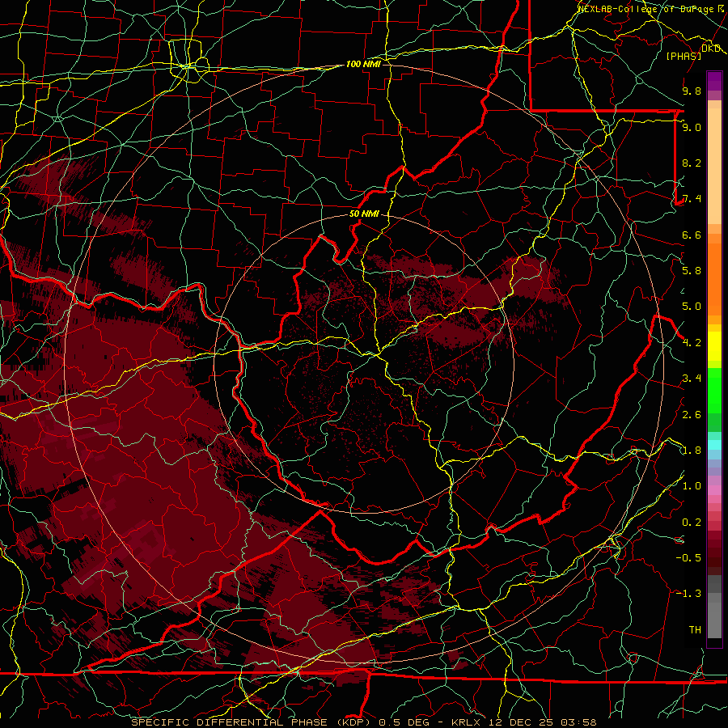Click the 9.8 value on the color scale
728x728 pixels.
coord(692,91)
